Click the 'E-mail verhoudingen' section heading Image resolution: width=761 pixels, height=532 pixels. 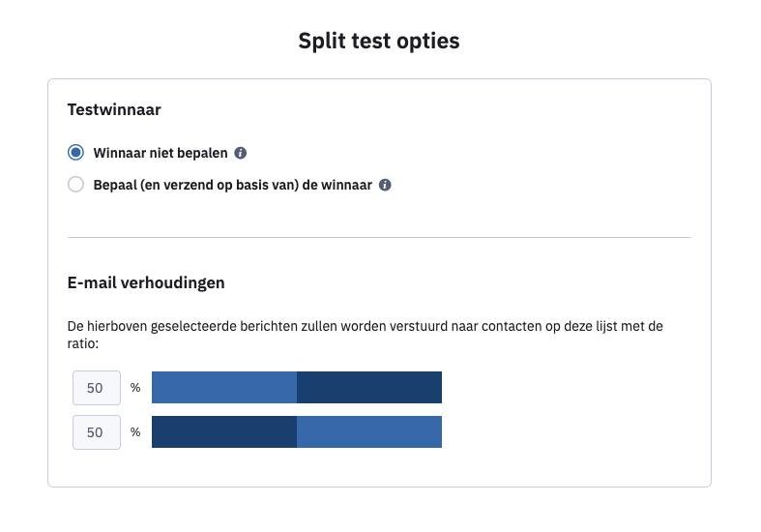(x=146, y=283)
